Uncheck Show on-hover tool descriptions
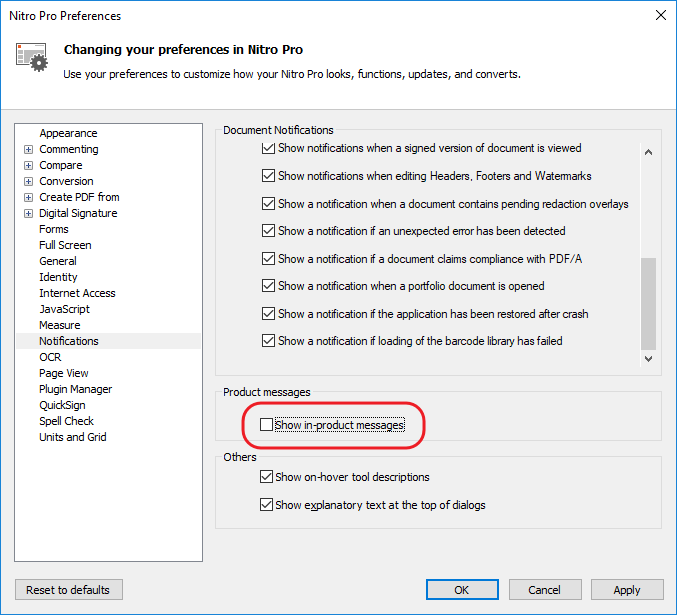Image resolution: width=677 pixels, height=615 pixels. 266,477
